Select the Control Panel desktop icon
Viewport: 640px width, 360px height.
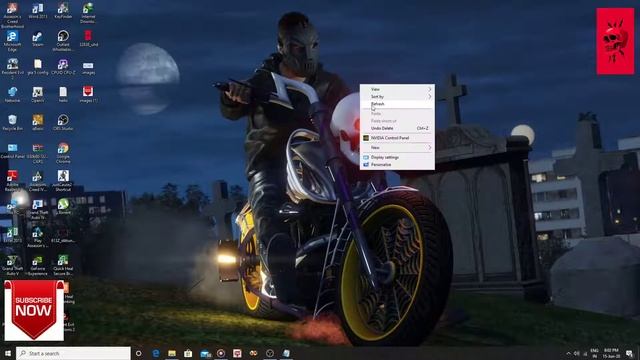tap(12, 151)
